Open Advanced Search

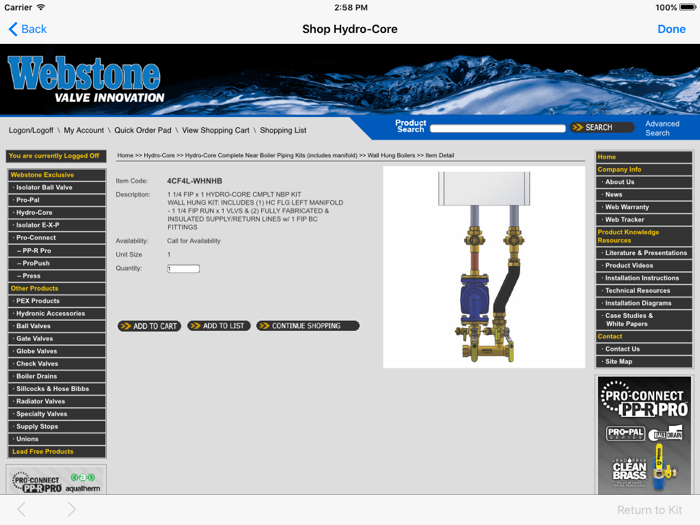tap(662, 128)
